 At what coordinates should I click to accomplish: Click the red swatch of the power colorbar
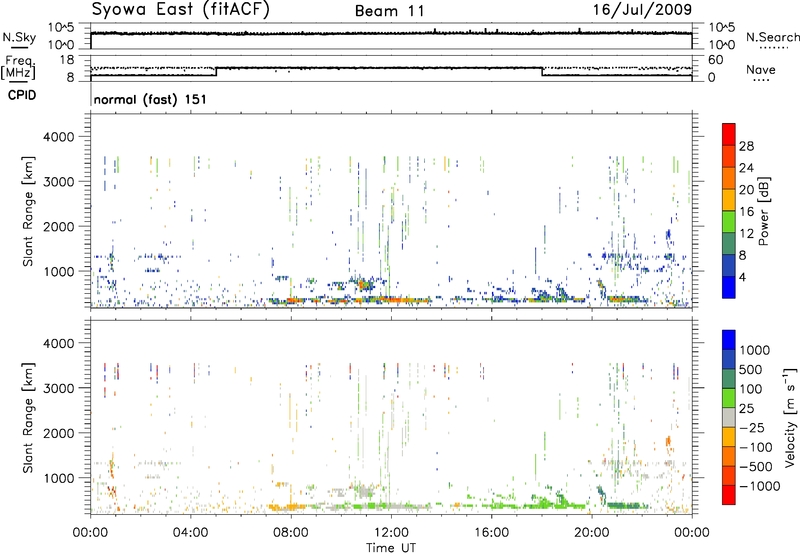pos(729,134)
